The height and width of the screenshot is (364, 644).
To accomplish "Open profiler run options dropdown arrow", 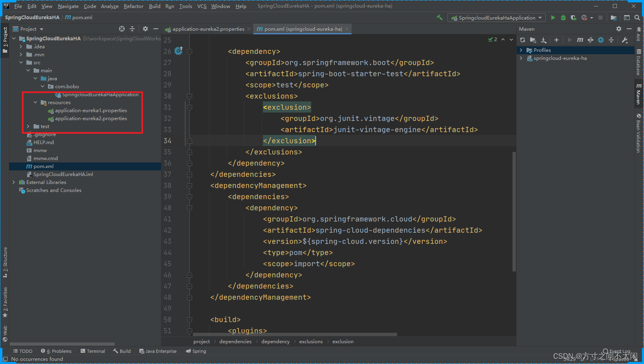I will click(x=592, y=18).
